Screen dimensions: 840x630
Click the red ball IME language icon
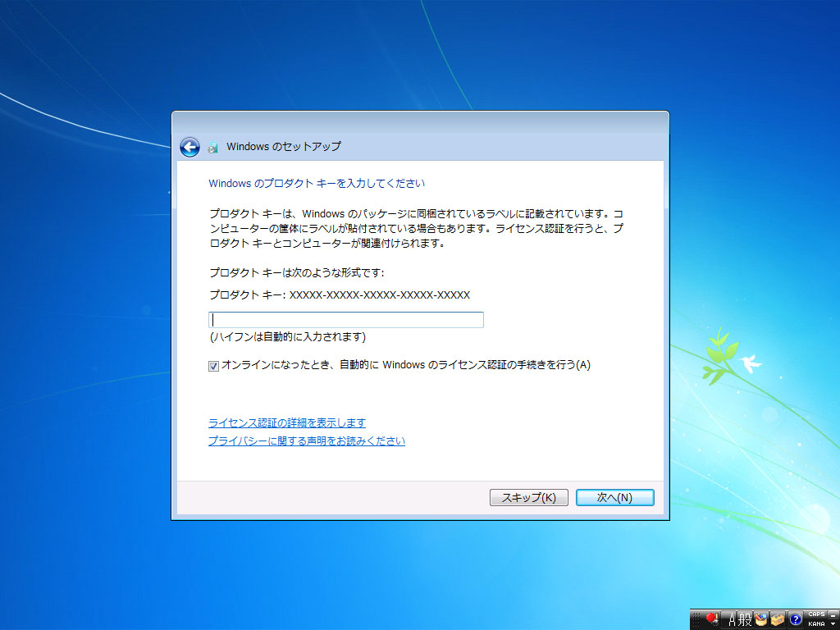(x=711, y=619)
